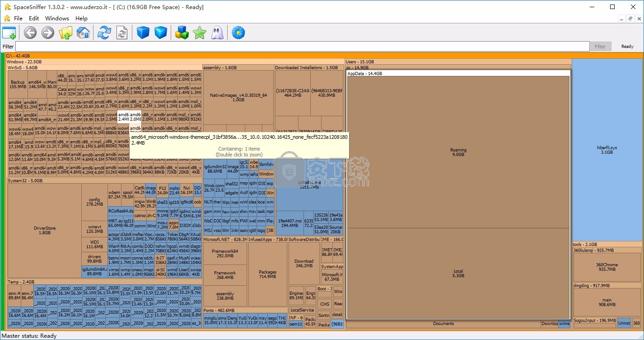Select the Documents folder strip
The image size is (644, 340).
pos(443,323)
